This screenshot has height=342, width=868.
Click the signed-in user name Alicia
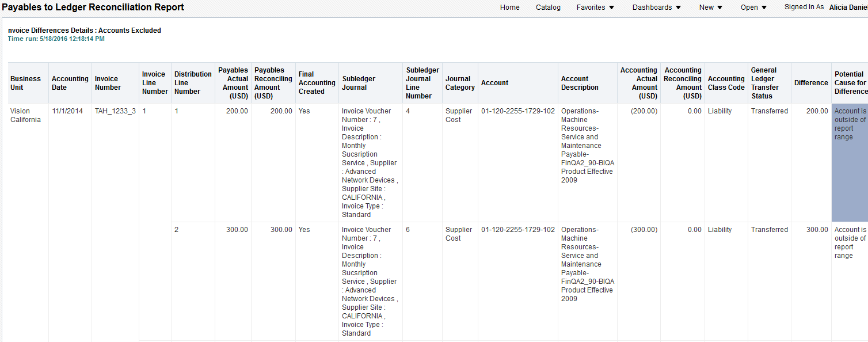coord(848,7)
